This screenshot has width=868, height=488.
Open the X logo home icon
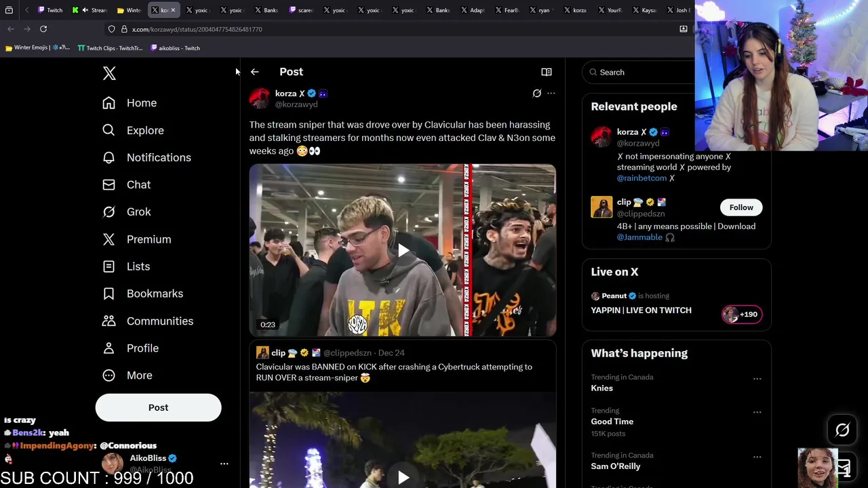109,73
